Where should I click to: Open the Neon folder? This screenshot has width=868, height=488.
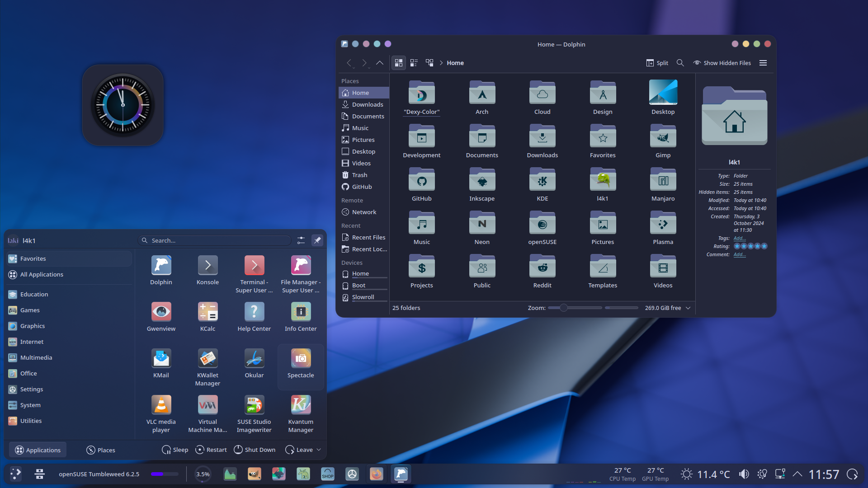click(x=482, y=228)
